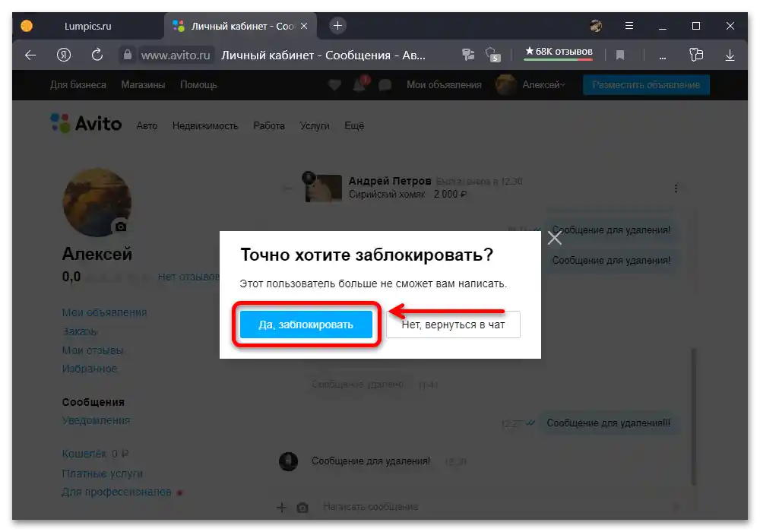Open notifications bell icon
760x532 pixels.
359,85
